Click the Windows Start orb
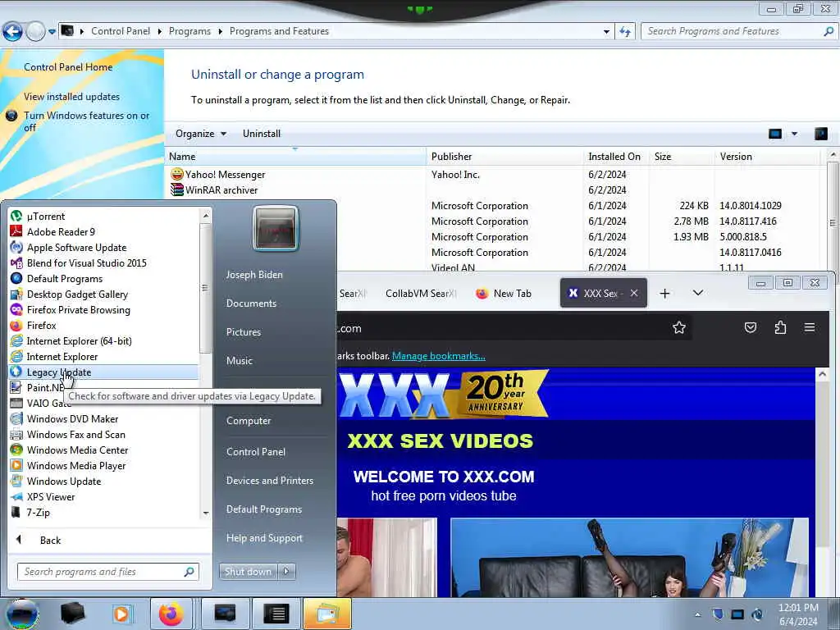This screenshot has height=630, width=840. 21,614
